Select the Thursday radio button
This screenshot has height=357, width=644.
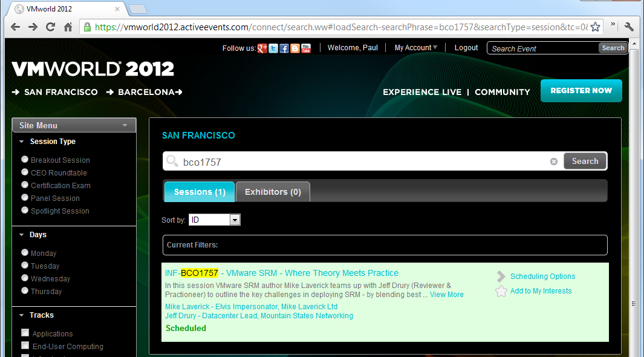pos(25,290)
